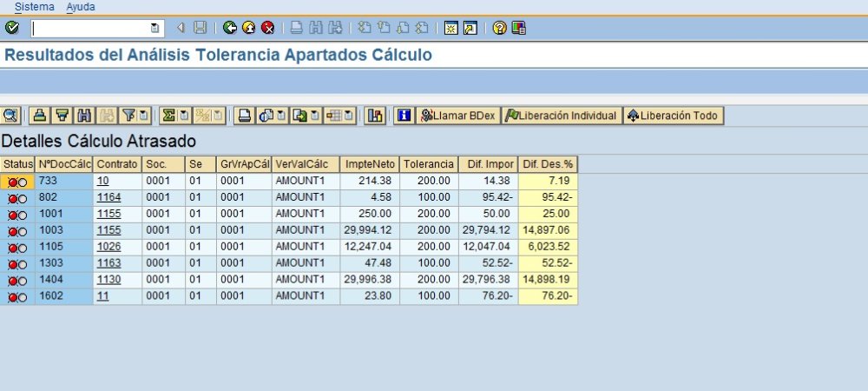Open the Choose layout dropdown arrow
868x391 pixels.
[x=349, y=116]
